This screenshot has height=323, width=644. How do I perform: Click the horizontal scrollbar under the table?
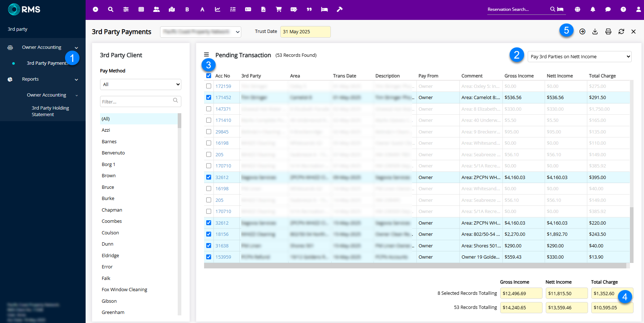tap(415, 266)
